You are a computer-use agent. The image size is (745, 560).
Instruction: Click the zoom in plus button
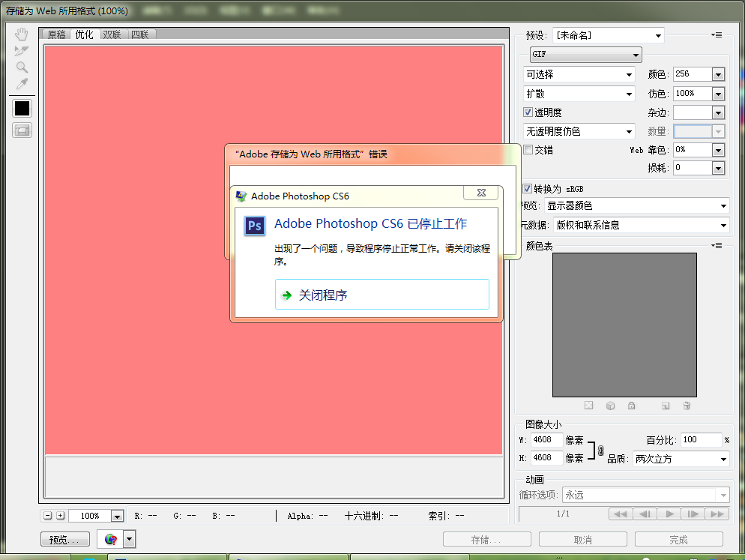61,515
